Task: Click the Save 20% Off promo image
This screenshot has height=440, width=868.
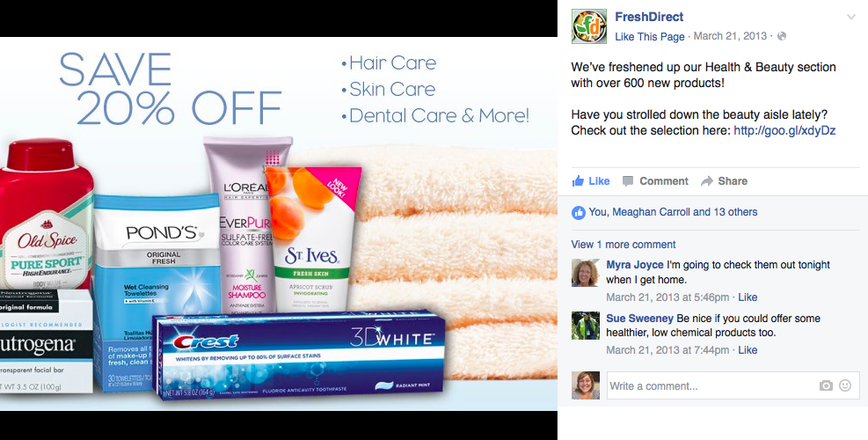Action: click(x=279, y=224)
